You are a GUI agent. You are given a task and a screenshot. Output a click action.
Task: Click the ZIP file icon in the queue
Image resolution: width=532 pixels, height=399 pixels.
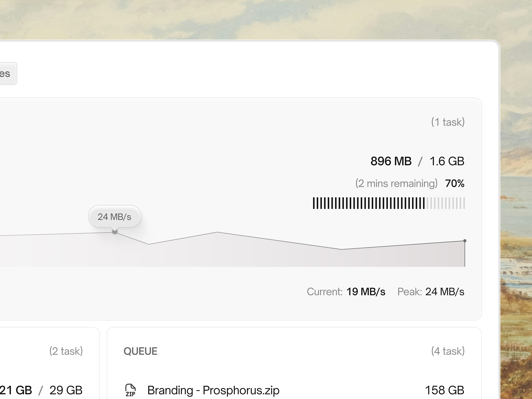(130, 390)
